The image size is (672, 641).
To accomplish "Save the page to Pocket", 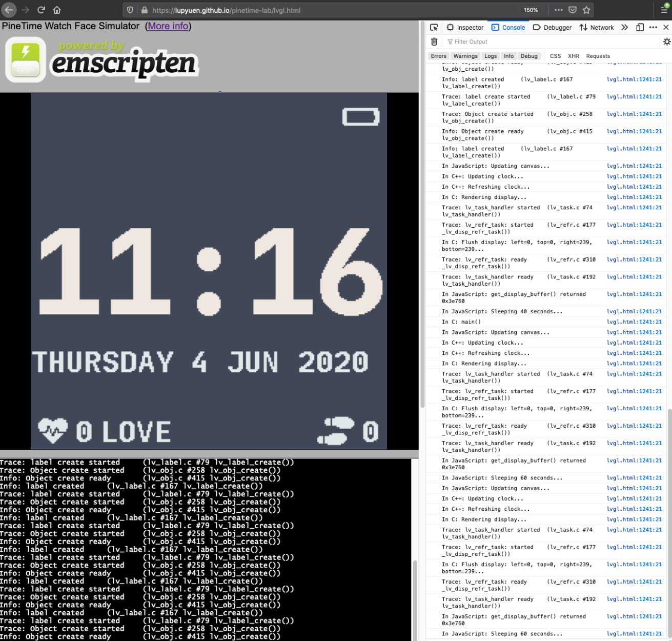I will [x=573, y=10].
